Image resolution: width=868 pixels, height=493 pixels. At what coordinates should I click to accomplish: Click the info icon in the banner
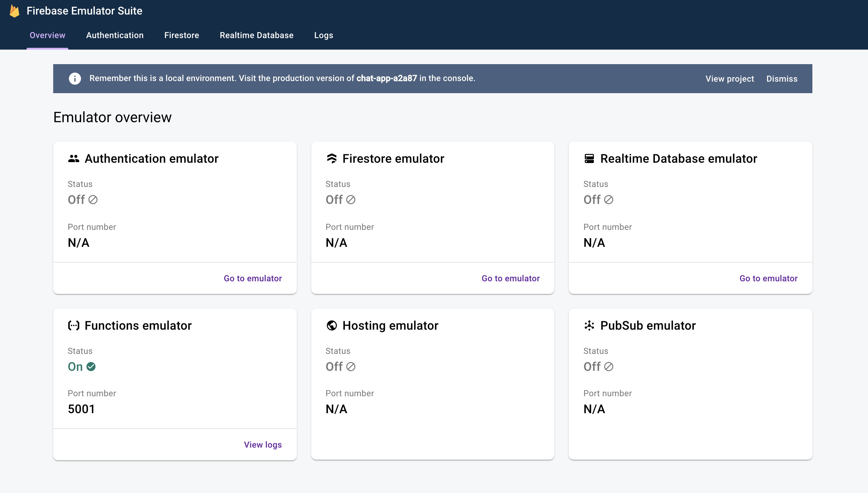[x=75, y=79]
